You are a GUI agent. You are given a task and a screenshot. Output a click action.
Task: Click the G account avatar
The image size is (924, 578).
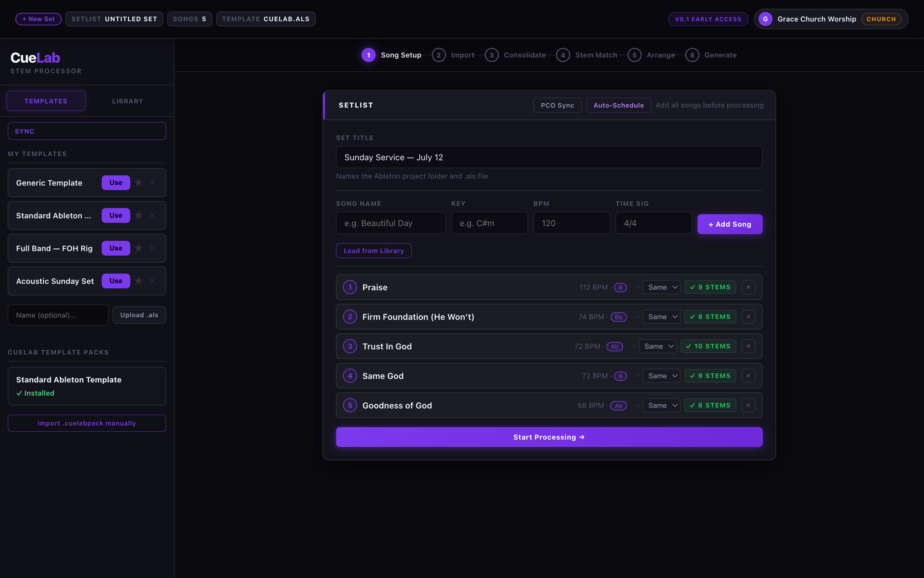coord(765,19)
